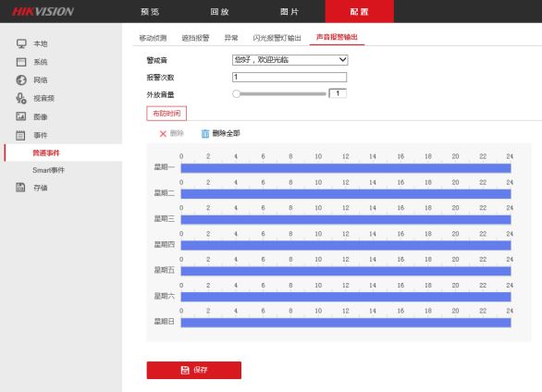Select 网络 in the sidebar
Image resolution: width=542 pixels, height=392 pixels.
click(x=41, y=80)
